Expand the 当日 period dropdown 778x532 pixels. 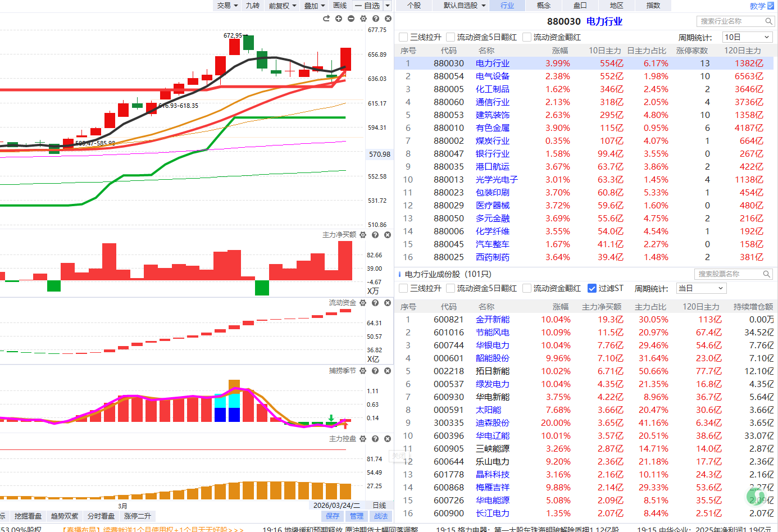click(701, 288)
